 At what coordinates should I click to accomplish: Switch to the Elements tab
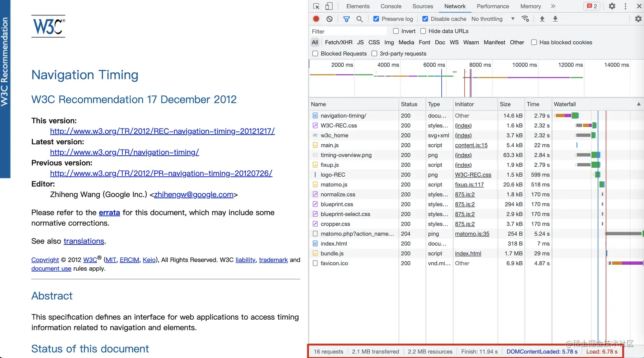click(358, 6)
